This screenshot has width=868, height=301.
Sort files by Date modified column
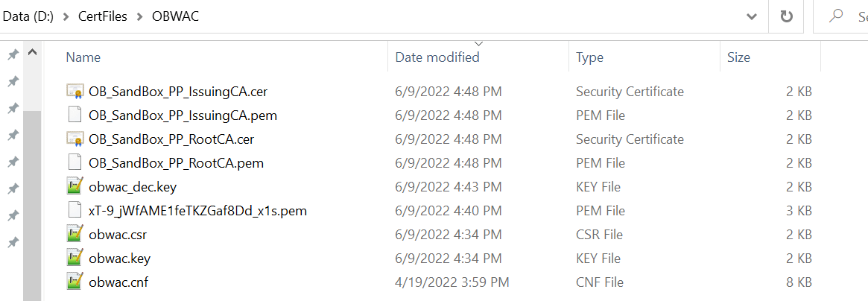(x=437, y=57)
